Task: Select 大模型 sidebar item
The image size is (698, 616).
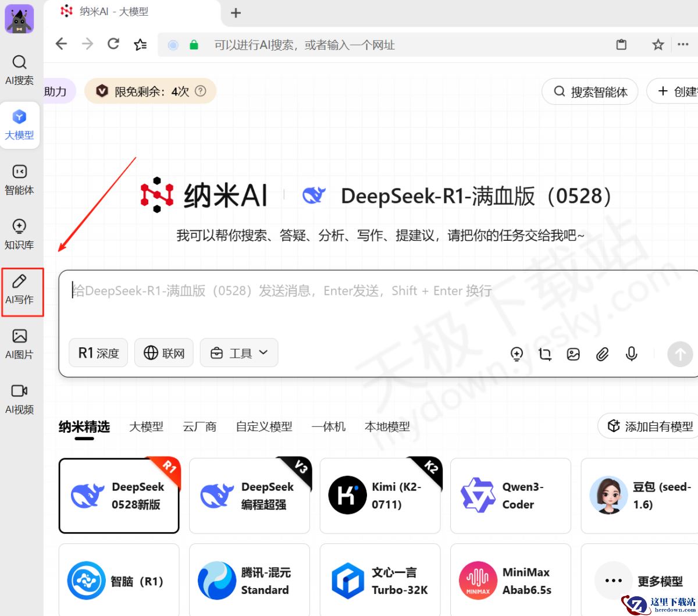Action: (19, 125)
